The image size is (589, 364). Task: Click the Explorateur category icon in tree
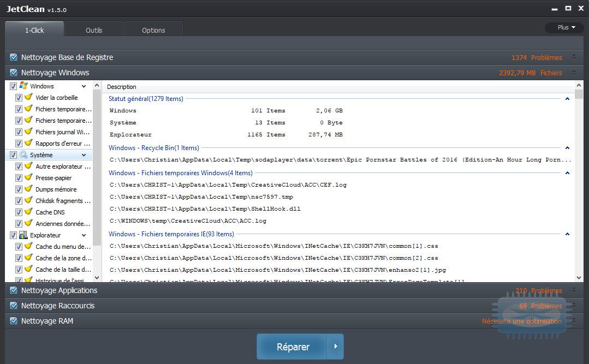(x=23, y=235)
